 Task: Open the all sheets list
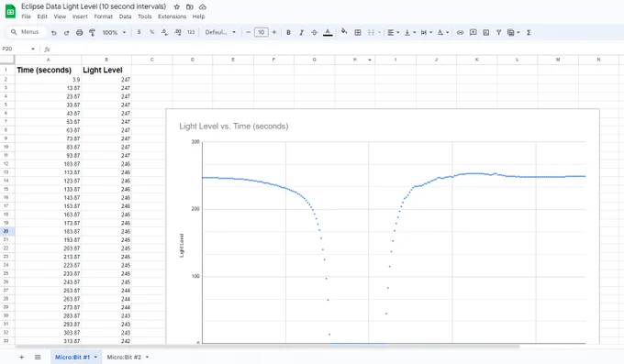[38, 358]
